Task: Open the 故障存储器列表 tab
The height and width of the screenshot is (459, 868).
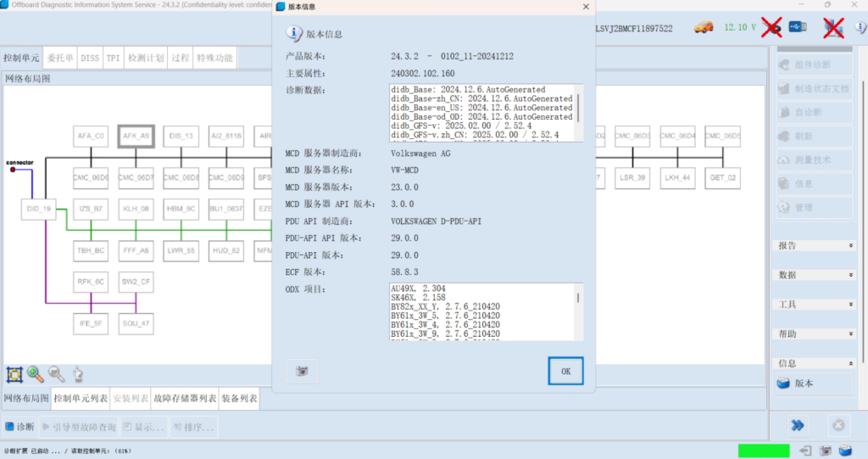Action: [x=185, y=398]
